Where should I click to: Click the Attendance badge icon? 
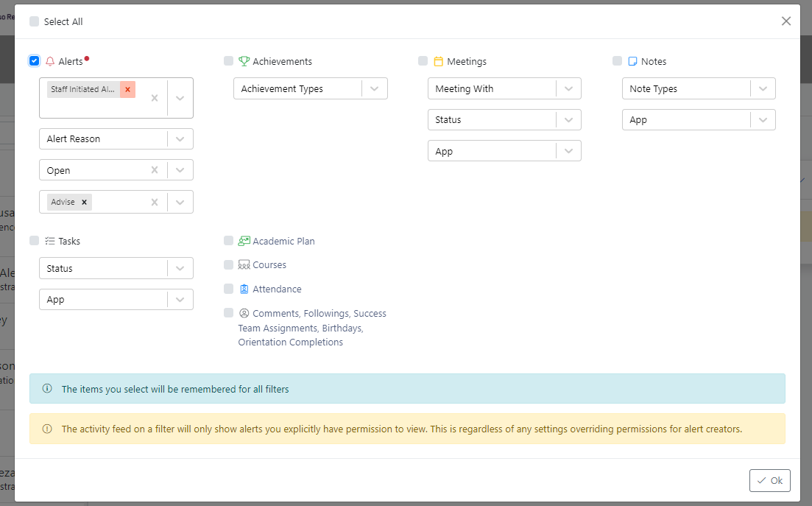point(244,289)
